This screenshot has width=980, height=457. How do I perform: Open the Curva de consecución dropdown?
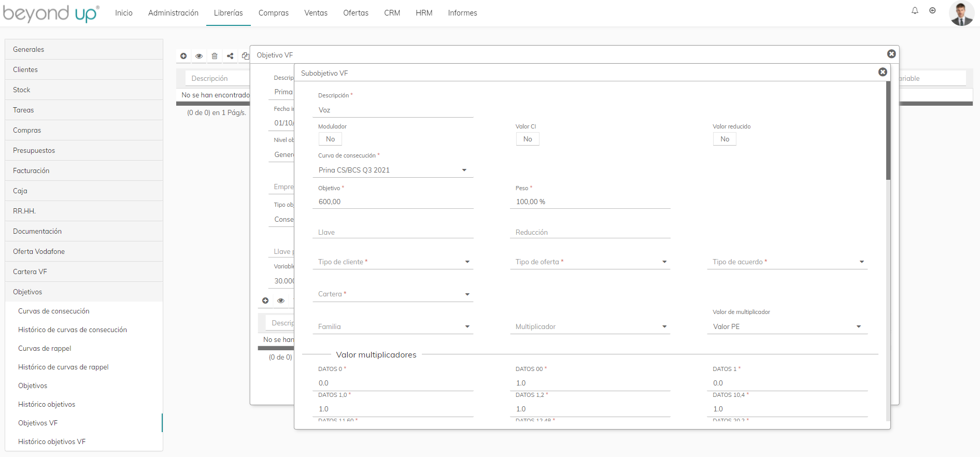click(x=393, y=170)
